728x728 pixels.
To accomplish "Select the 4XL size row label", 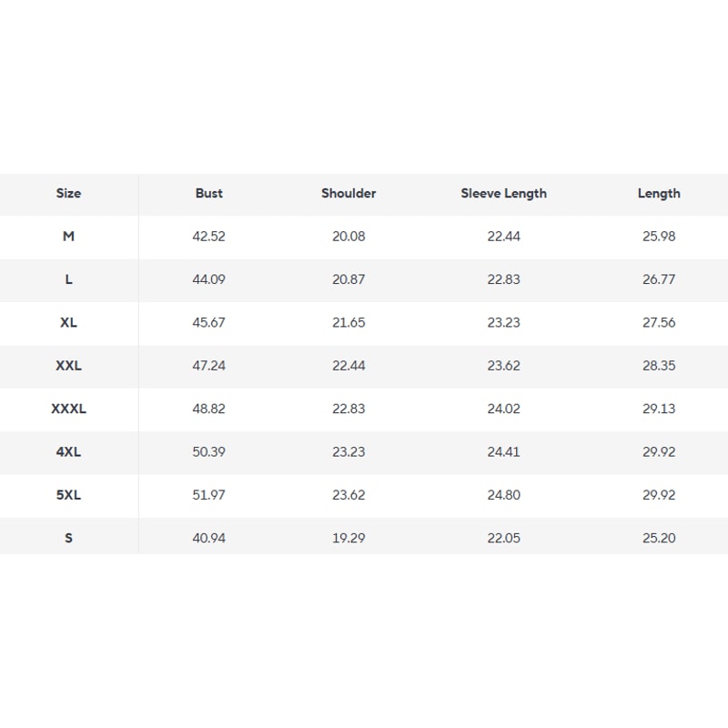I will [x=68, y=451].
